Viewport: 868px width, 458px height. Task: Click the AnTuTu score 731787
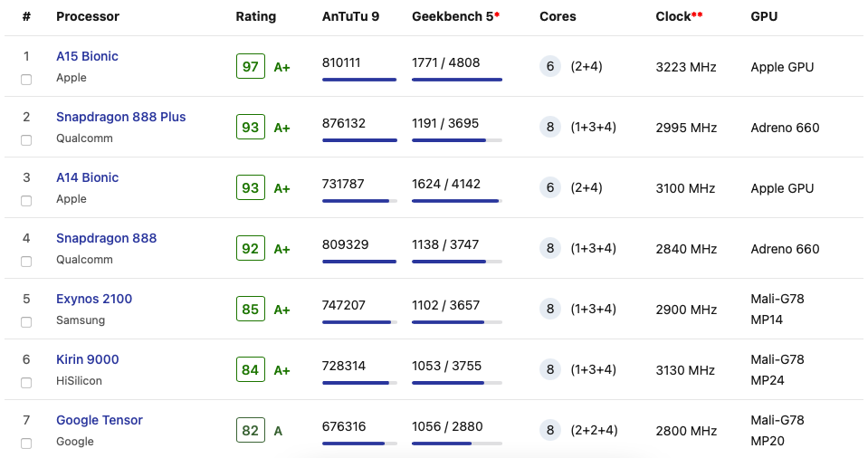point(343,184)
